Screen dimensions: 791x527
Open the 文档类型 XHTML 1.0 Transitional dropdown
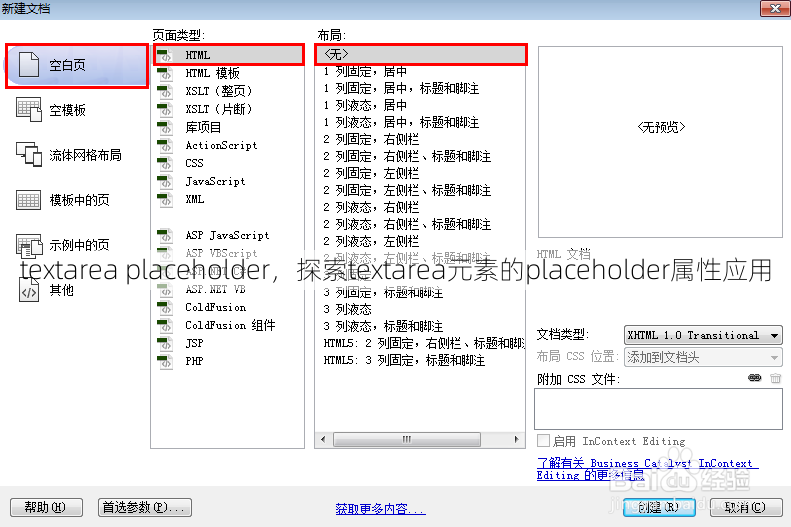coord(703,335)
